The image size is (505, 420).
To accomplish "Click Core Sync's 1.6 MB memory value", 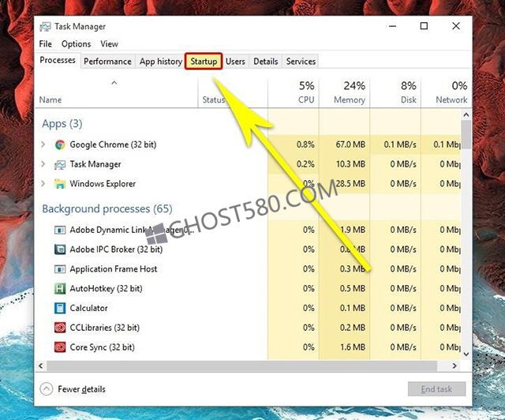I will click(353, 347).
